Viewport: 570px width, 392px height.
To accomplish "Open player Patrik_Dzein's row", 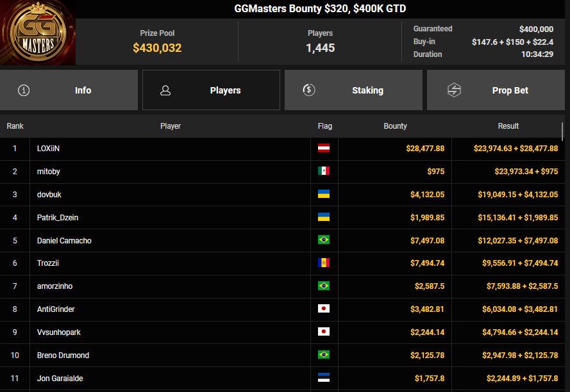I will coord(57,217).
